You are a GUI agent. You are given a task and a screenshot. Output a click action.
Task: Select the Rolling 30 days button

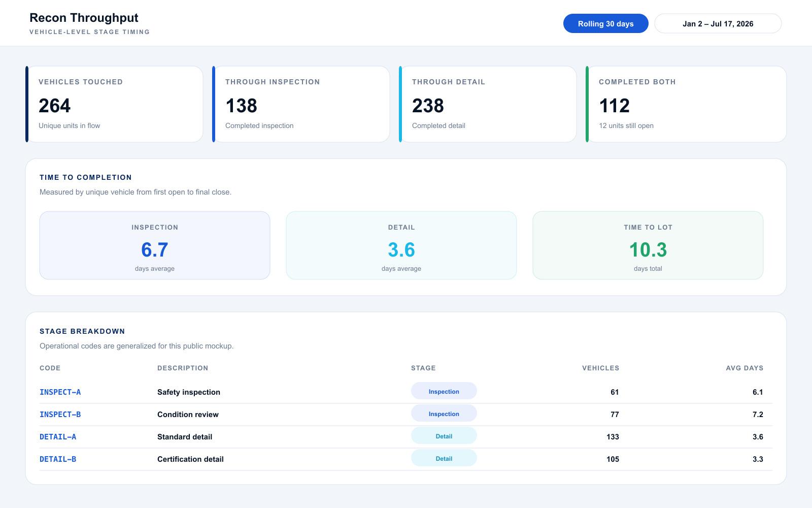pos(605,23)
